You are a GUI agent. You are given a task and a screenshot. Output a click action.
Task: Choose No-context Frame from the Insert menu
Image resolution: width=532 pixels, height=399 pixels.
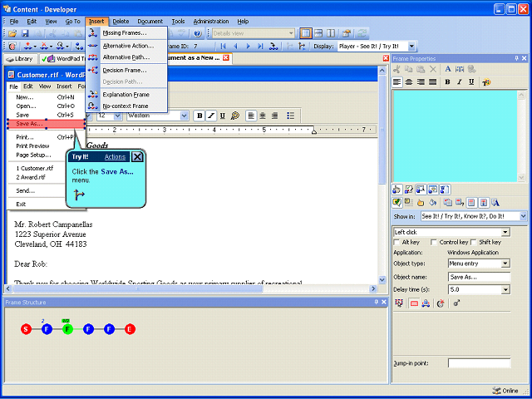click(x=126, y=106)
